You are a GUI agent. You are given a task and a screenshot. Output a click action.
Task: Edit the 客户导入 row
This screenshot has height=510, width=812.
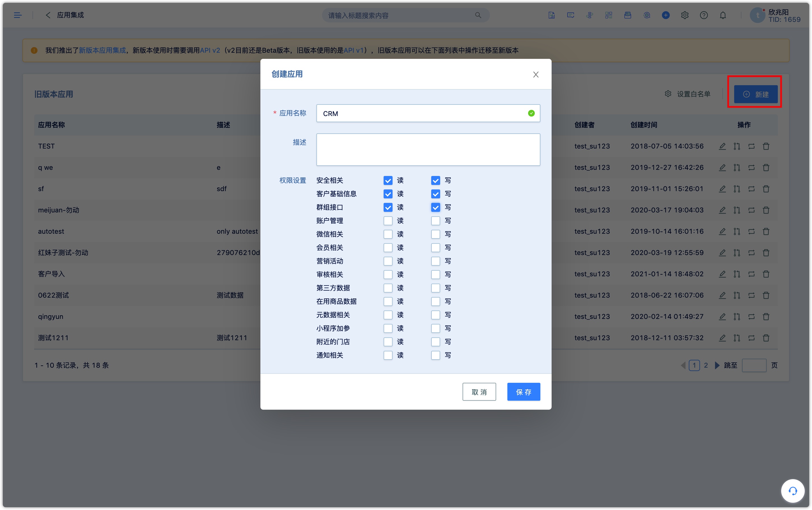[722, 274]
